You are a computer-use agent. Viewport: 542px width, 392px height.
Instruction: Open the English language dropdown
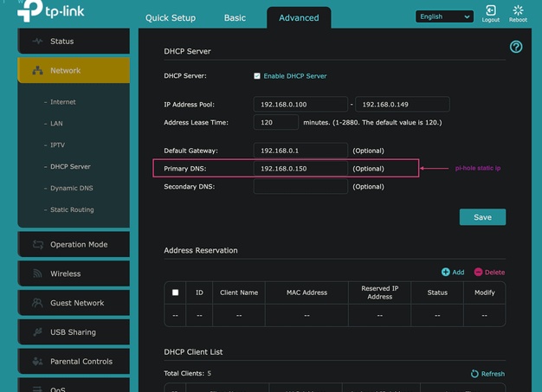pyautogui.click(x=444, y=16)
